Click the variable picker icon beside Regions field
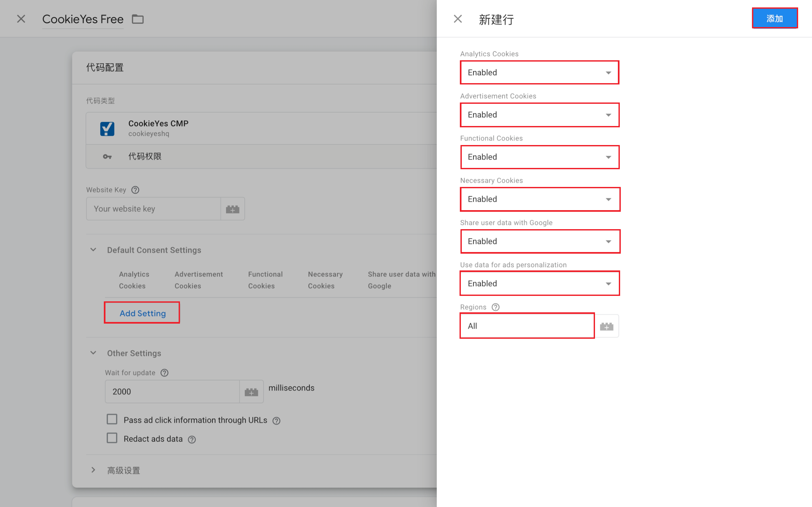Screen dimensions: 812x507 tap(606, 326)
